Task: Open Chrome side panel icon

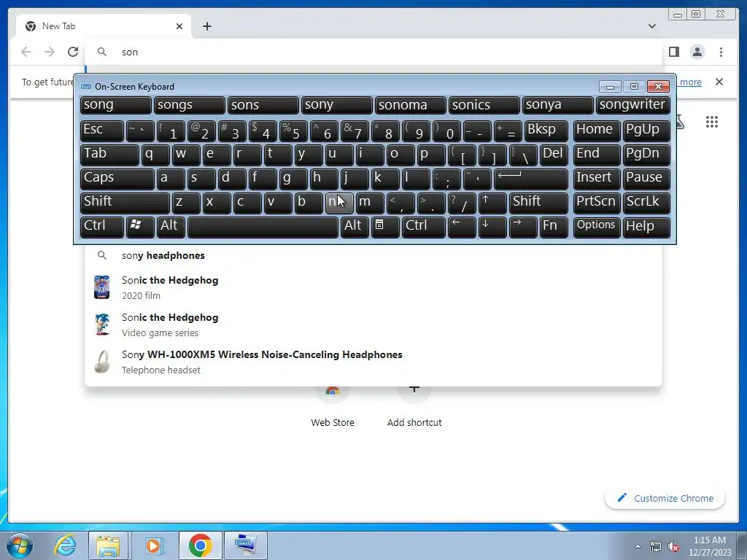Action: coord(673,52)
